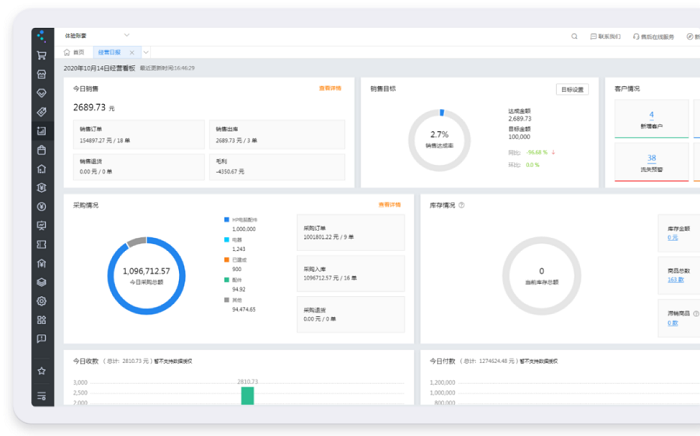Open the settings gear in sidebar
Viewport: 700px width, 436px height.
(42, 301)
